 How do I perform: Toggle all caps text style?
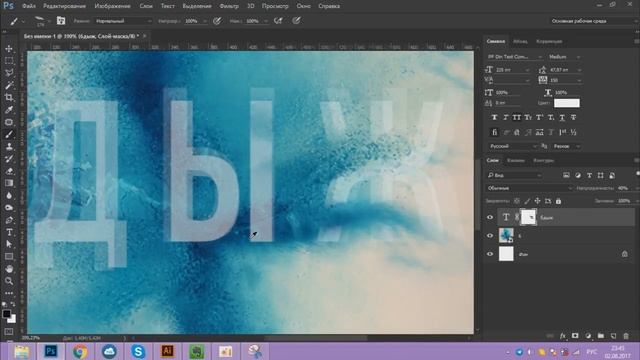click(517, 118)
